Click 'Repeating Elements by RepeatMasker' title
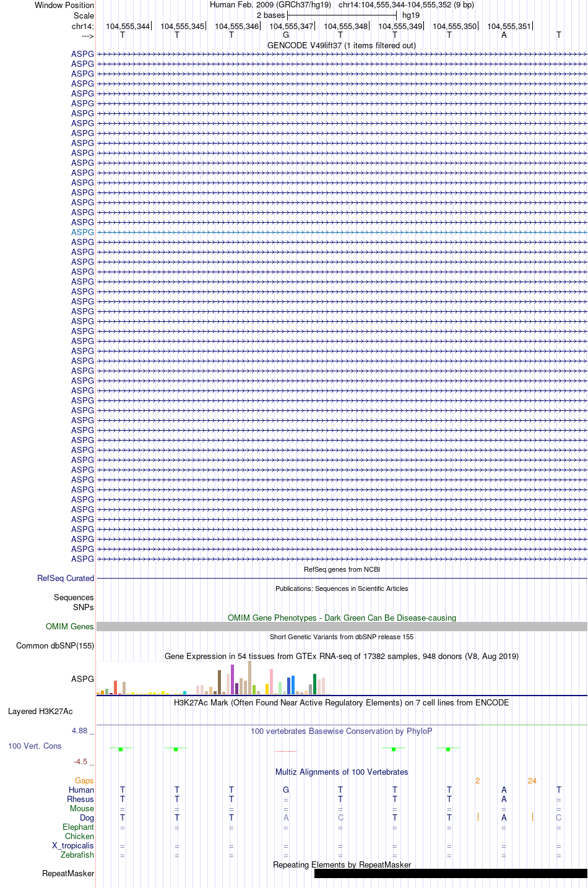The image size is (588, 888). [x=342, y=864]
